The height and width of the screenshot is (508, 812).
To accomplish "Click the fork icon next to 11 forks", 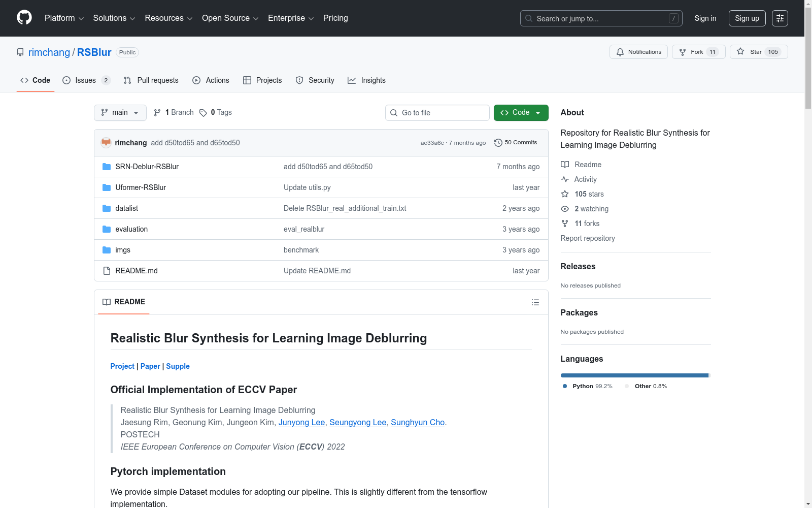I will [x=565, y=224].
